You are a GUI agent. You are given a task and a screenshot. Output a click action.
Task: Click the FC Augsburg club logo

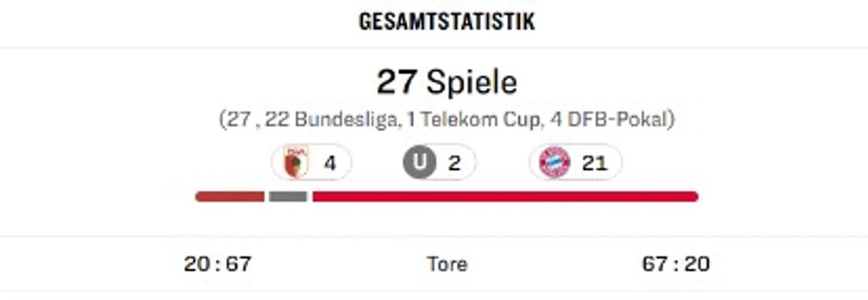pyautogui.click(x=295, y=162)
